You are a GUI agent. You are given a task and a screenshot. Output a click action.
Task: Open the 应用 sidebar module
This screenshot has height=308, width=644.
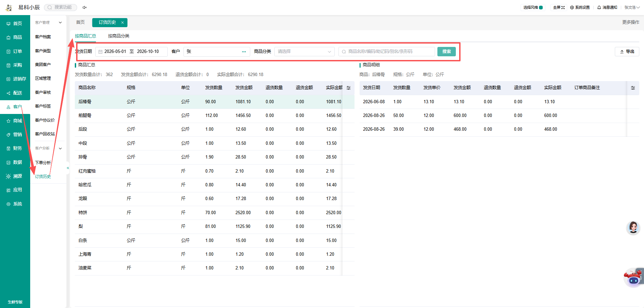[15, 190]
